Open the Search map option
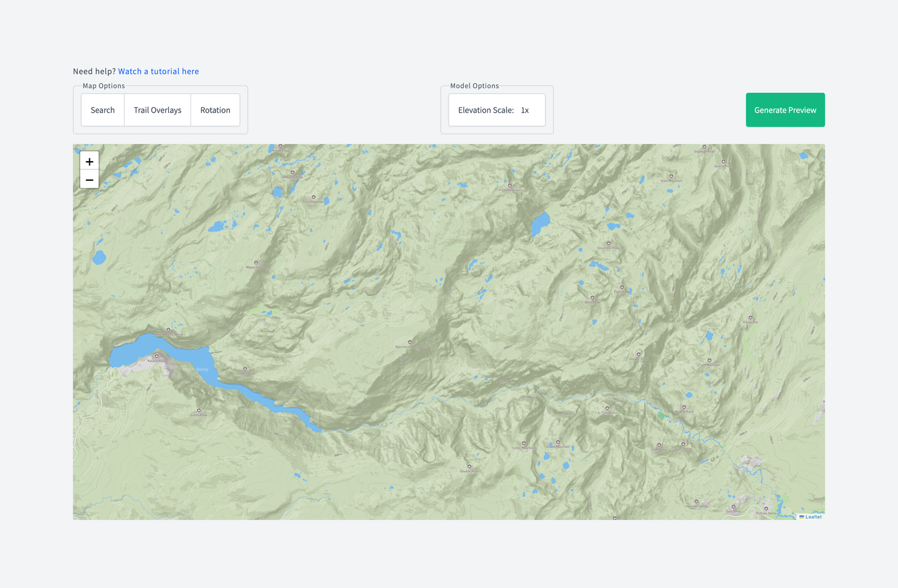 tap(102, 110)
